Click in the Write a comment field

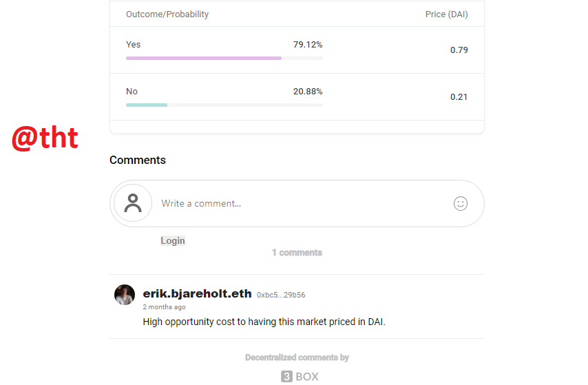coord(297,203)
